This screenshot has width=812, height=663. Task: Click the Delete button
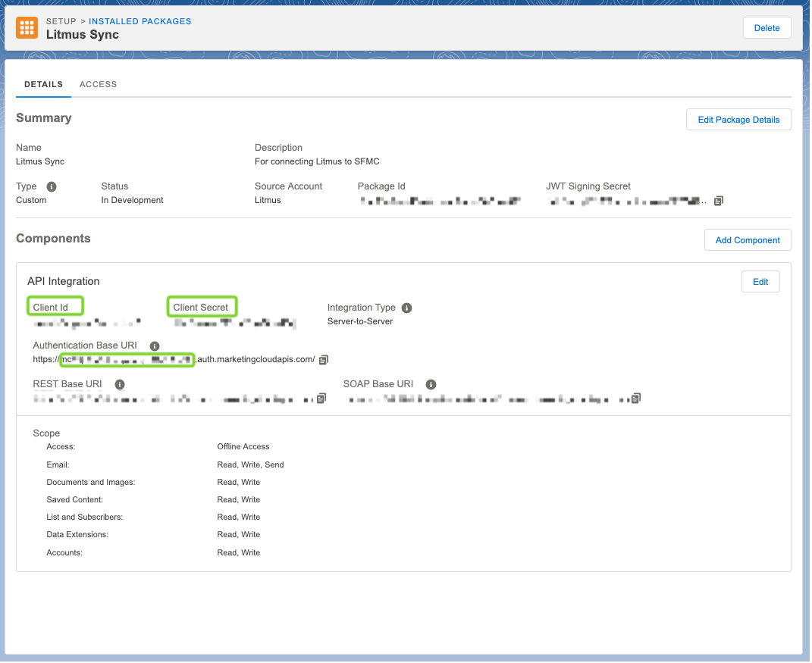click(767, 27)
